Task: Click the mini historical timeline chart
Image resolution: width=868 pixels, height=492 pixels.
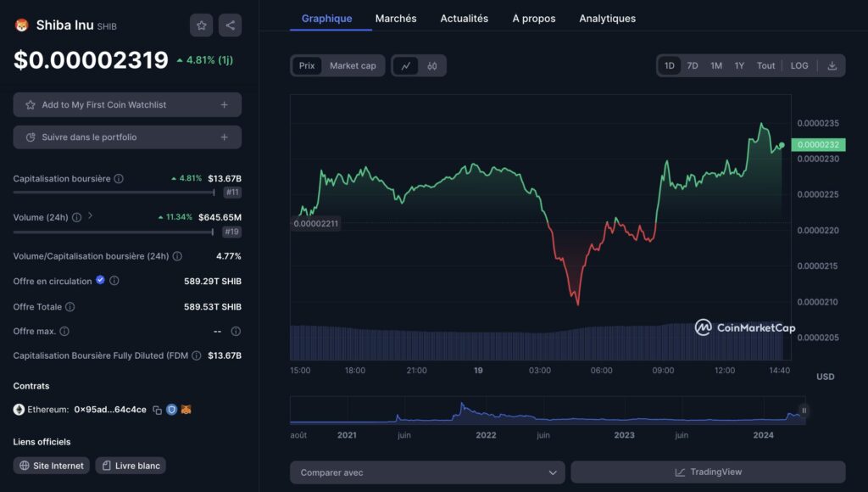Action: click(x=548, y=411)
